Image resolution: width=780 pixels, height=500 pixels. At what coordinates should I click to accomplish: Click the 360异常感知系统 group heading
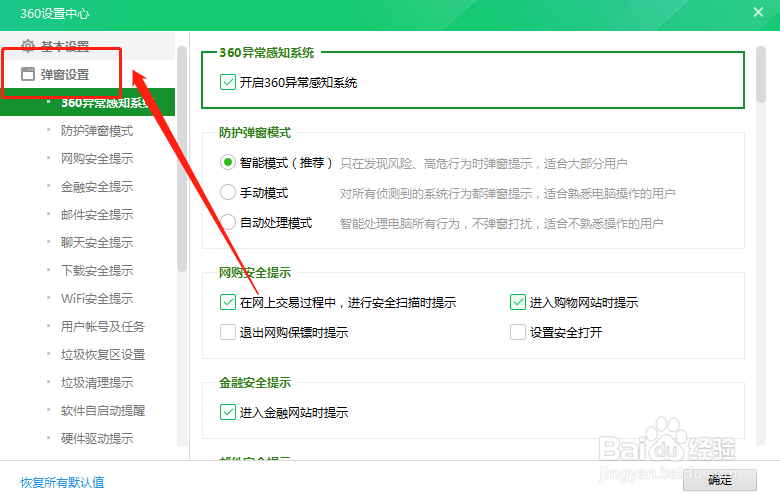click(x=267, y=52)
